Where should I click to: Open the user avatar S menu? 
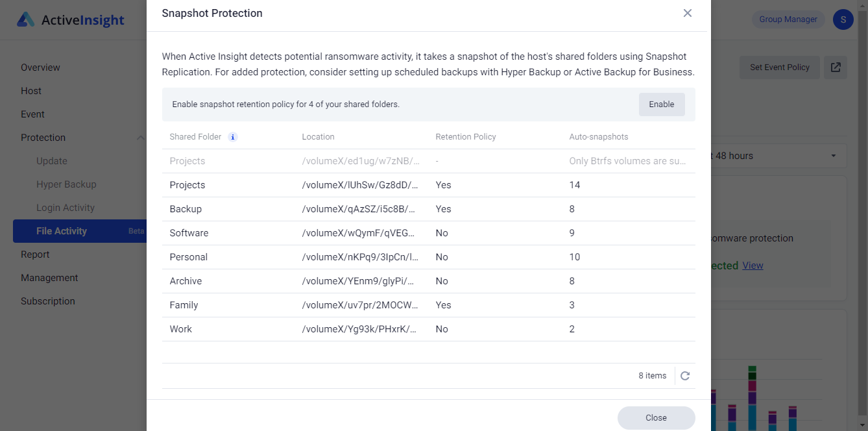coord(843,19)
